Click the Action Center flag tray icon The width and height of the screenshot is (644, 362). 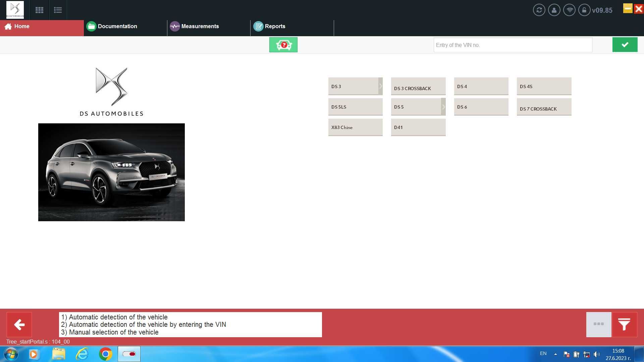(x=567, y=354)
